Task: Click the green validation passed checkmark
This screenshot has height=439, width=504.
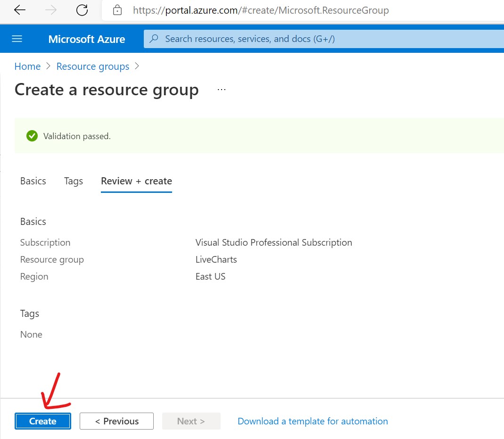Action: [x=32, y=136]
